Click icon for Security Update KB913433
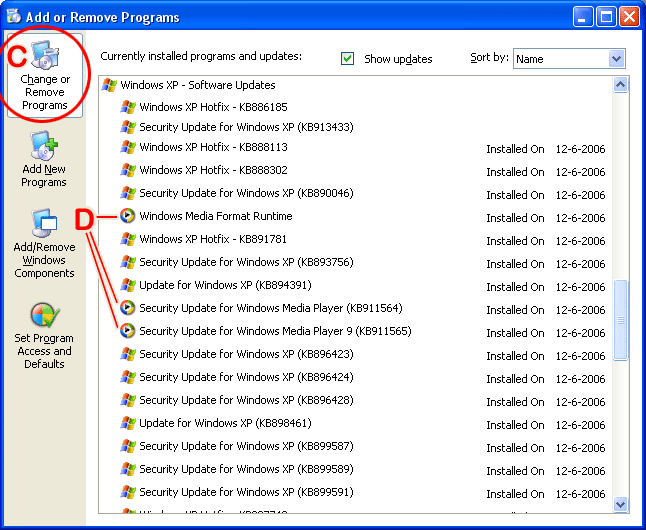Screen dimensions: 646x530 (128, 127)
